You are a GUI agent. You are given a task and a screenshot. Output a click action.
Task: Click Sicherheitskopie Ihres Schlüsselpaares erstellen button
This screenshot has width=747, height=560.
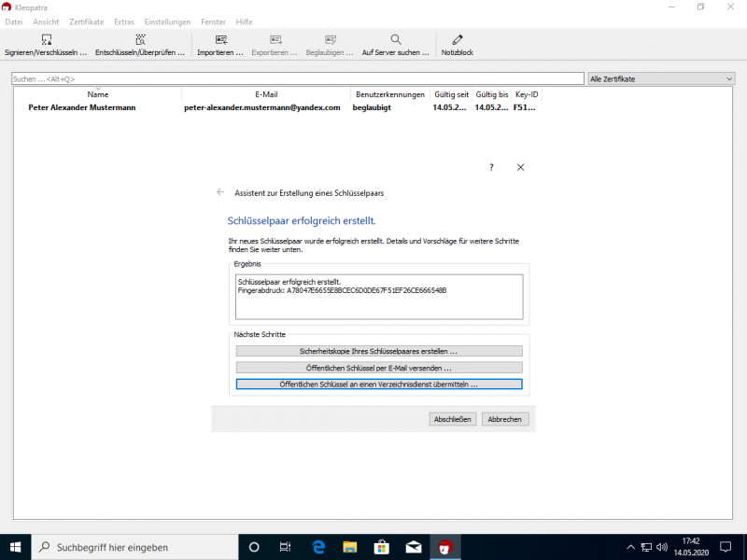tap(378, 352)
